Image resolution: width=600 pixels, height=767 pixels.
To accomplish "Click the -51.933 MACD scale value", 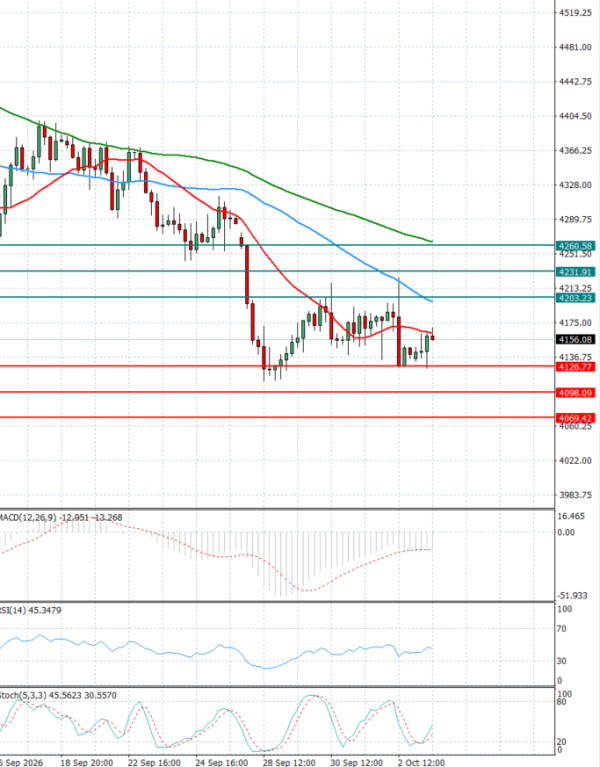I will pos(572,595).
